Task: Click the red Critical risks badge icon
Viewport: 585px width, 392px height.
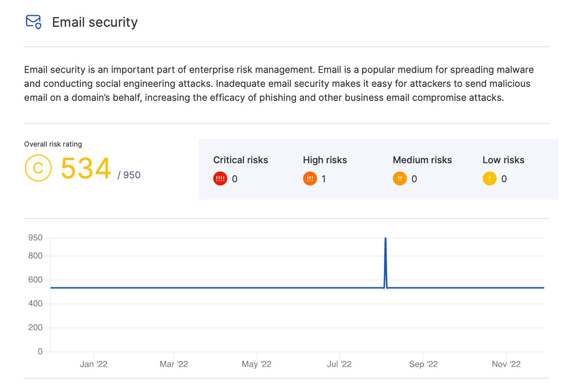Action: (220, 179)
